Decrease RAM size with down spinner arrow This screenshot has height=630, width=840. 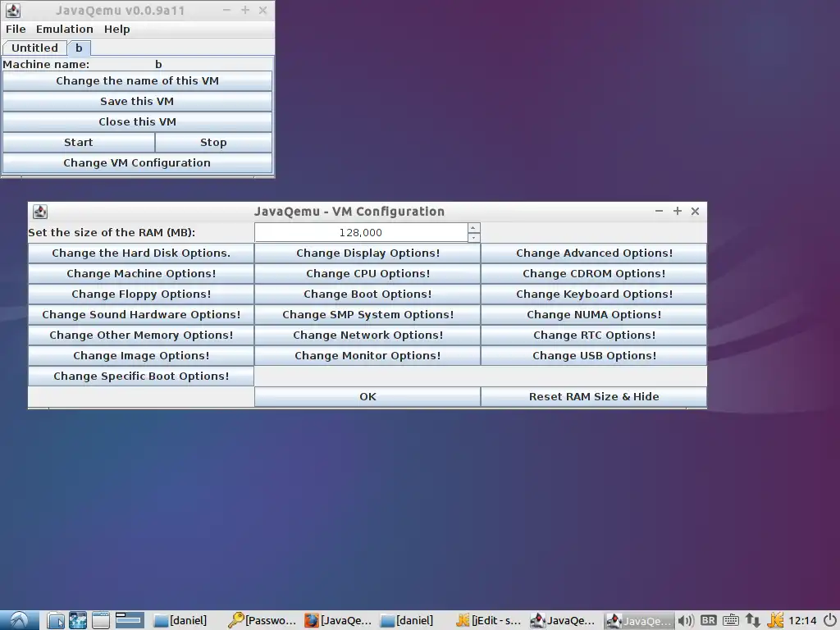pos(473,237)
